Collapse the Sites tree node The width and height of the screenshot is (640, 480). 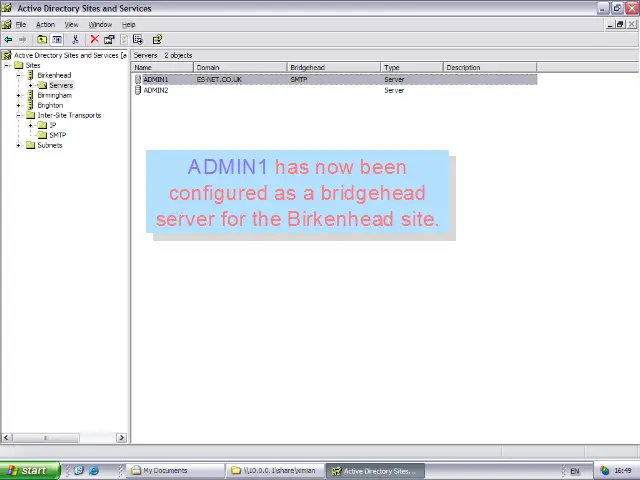pos(7,65)
